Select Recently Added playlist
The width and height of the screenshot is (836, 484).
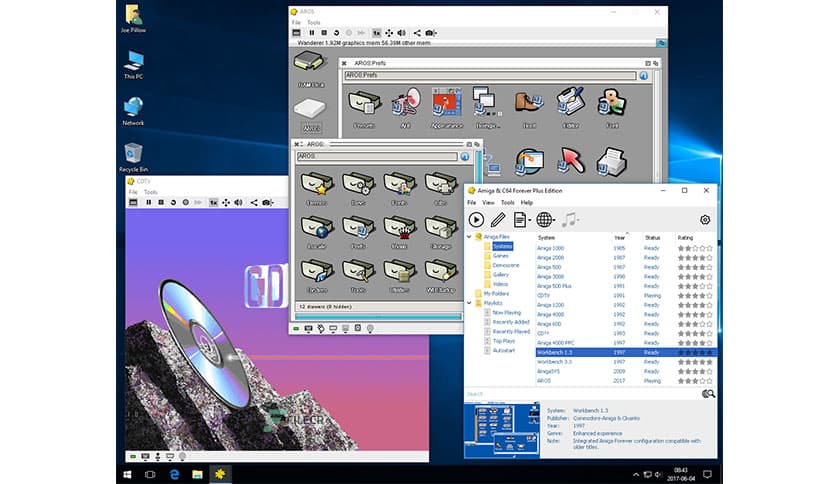[511, 322]
